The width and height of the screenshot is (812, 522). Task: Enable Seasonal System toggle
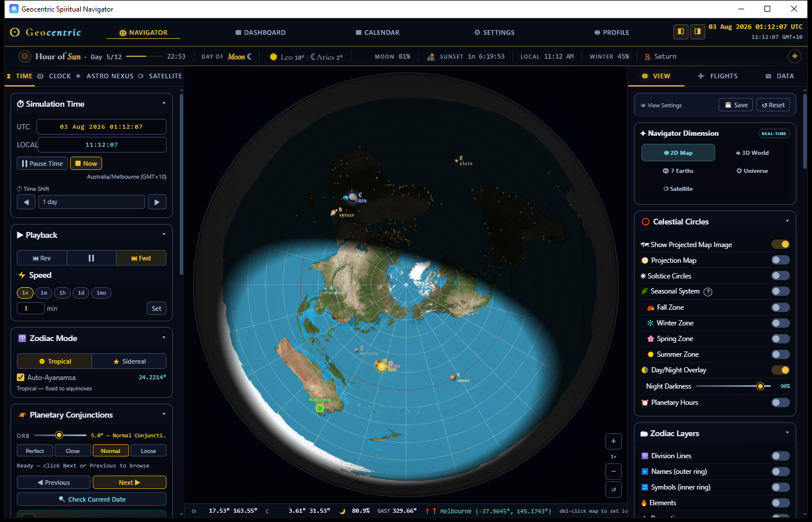pyautogui.click(x=781, y=291)
